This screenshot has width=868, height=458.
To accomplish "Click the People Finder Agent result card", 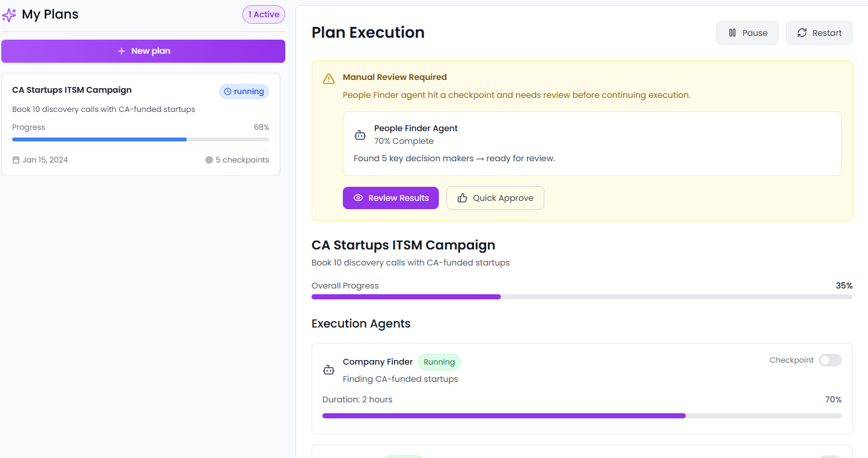I will 592,144.
